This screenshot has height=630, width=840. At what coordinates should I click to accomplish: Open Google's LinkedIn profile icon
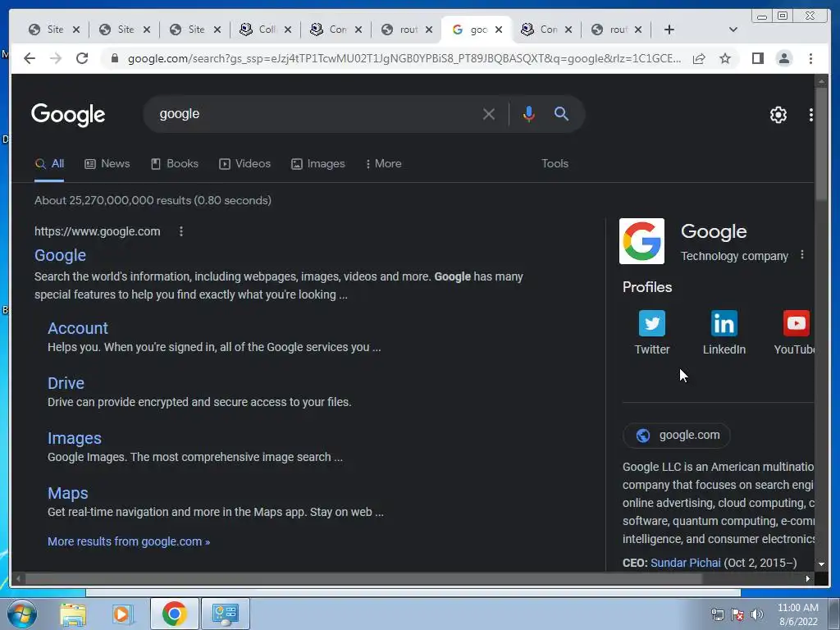724,323
